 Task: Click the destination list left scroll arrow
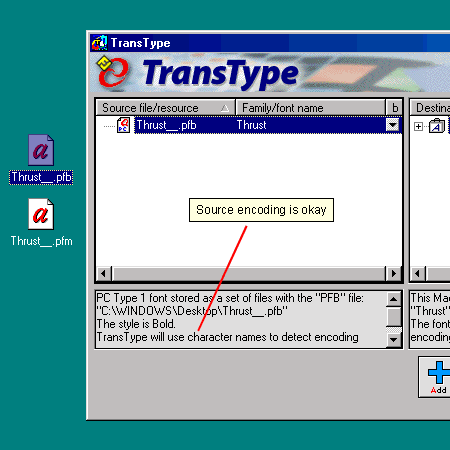(x=418, y=274)
